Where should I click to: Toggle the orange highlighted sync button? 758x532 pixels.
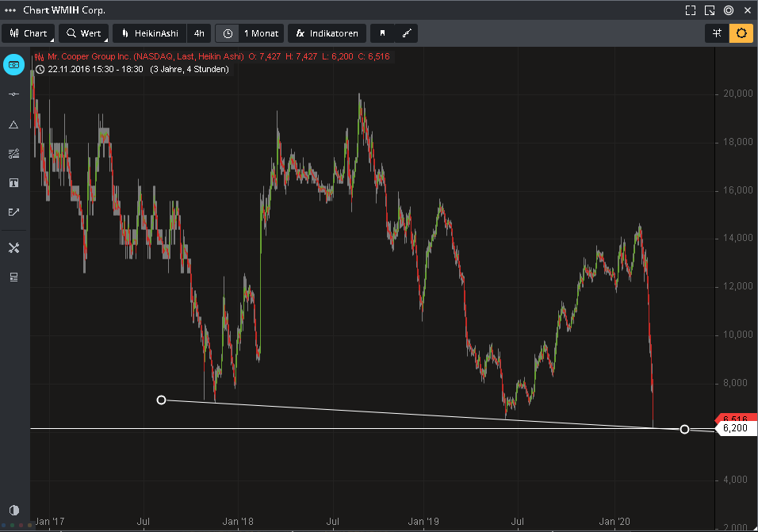pyautogui.click(x=741, y=33)
